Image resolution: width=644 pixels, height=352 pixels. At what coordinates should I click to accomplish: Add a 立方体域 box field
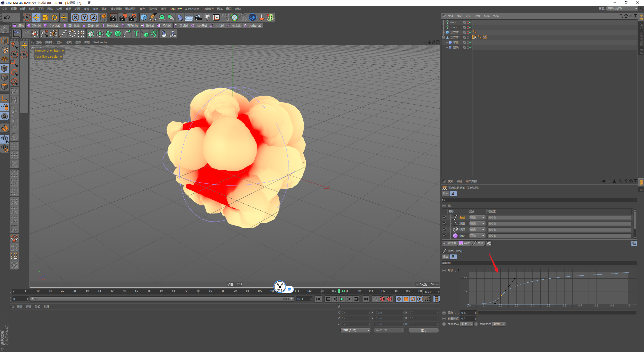[x=52, y=26]
